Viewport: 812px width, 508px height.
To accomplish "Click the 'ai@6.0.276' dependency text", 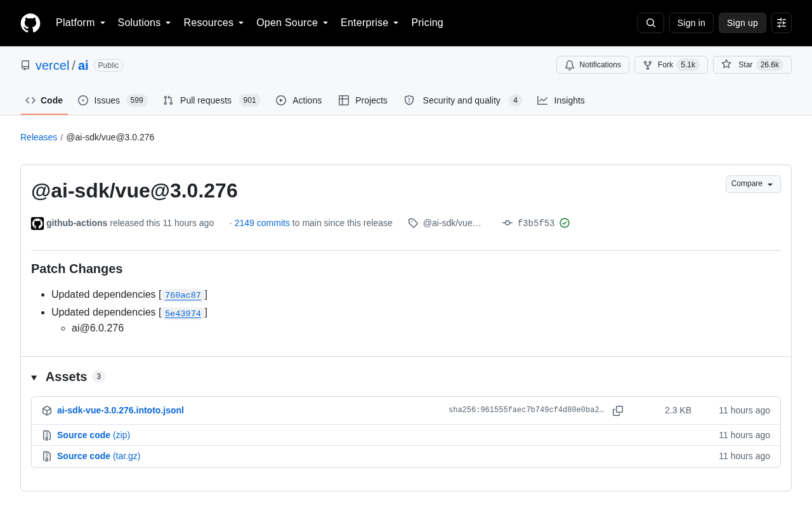I will coord(98,328).
